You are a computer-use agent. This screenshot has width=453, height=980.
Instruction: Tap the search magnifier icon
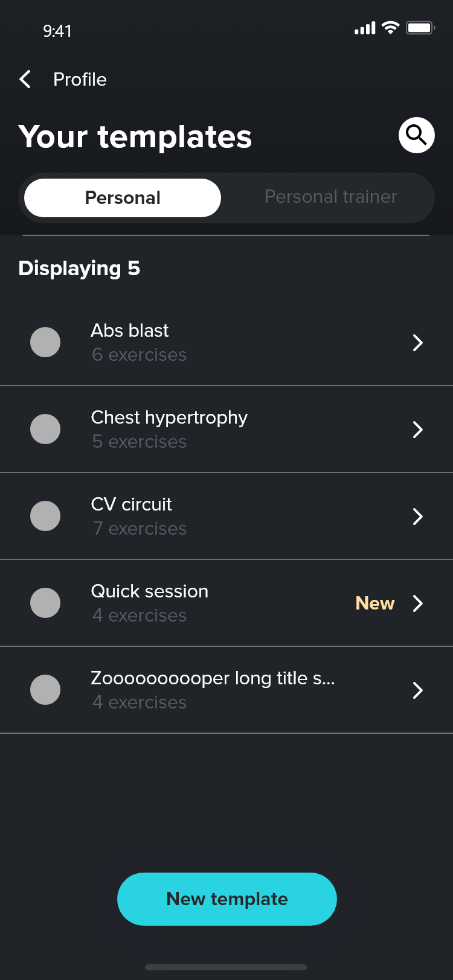(x=416, y=135)
